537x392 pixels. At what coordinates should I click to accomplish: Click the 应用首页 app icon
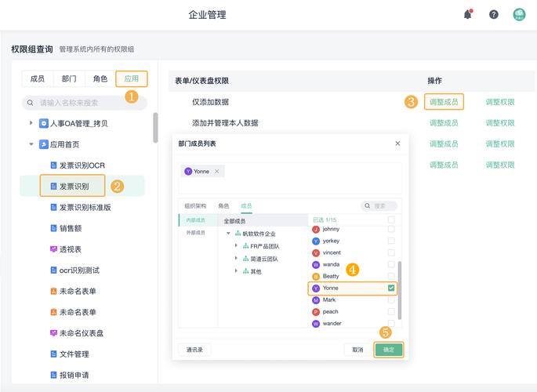(43, 144)
